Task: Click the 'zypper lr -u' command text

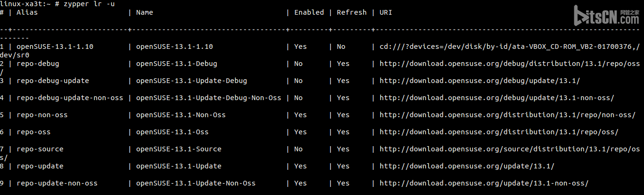Action: pyautogui.click(x=89, y=4)
